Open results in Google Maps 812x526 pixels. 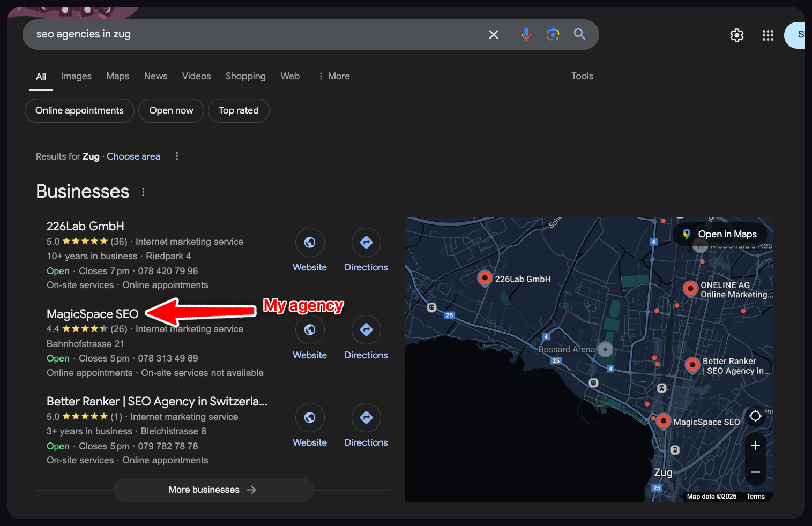coord(720,234)
